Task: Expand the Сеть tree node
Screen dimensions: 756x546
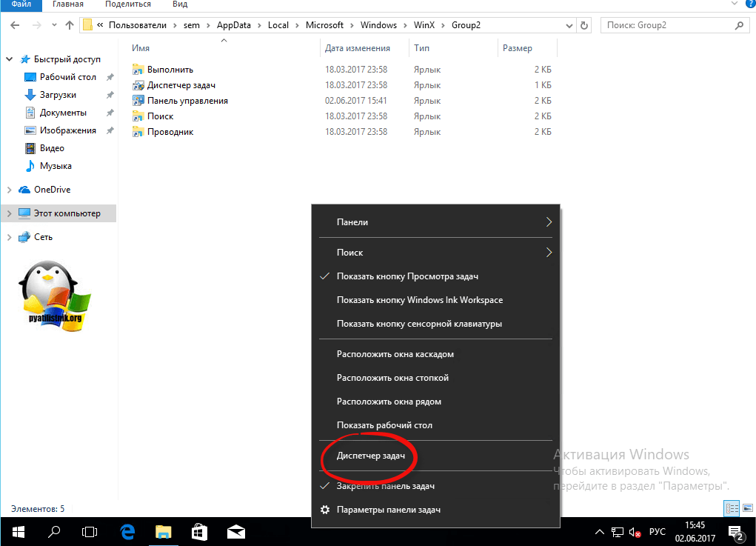Action: coord(9,237)
